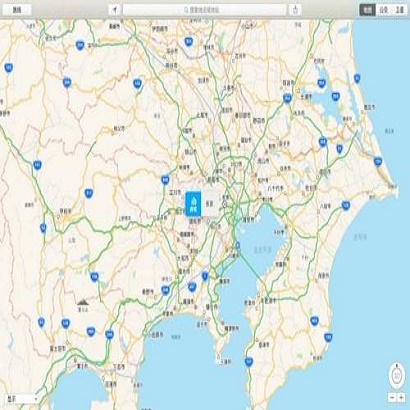
Task: Switch to the Transit view tab
Action: click(x=384, y=10)
